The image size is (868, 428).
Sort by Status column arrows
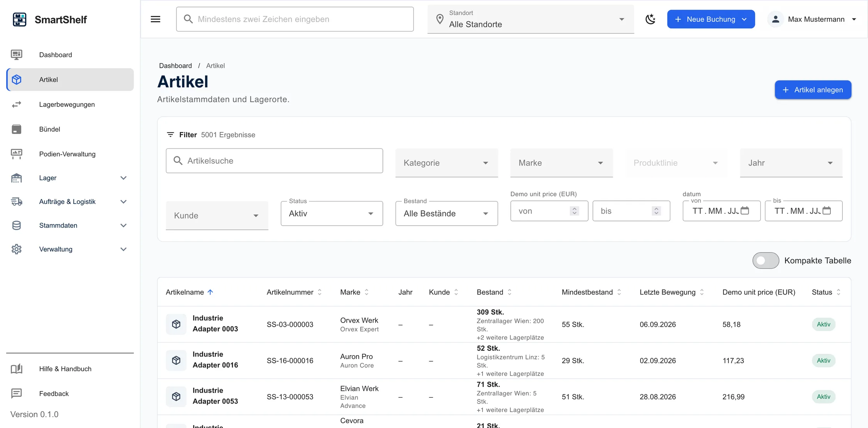(839, 292)
